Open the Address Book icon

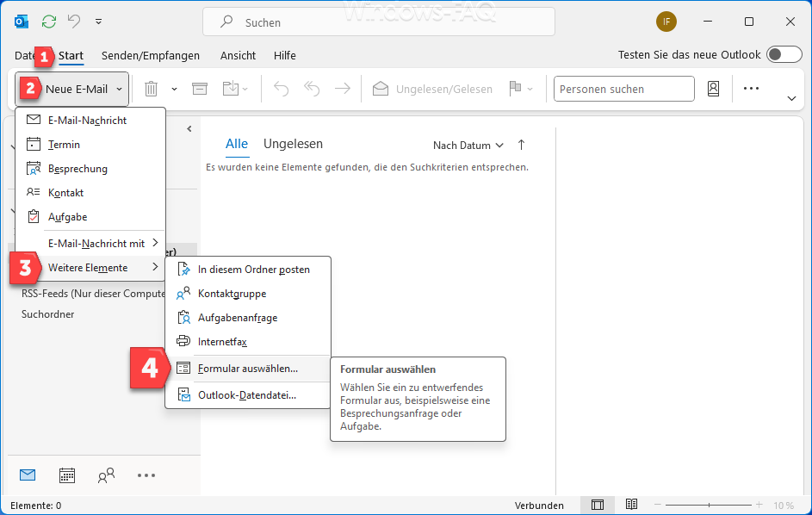pos(713,89)
